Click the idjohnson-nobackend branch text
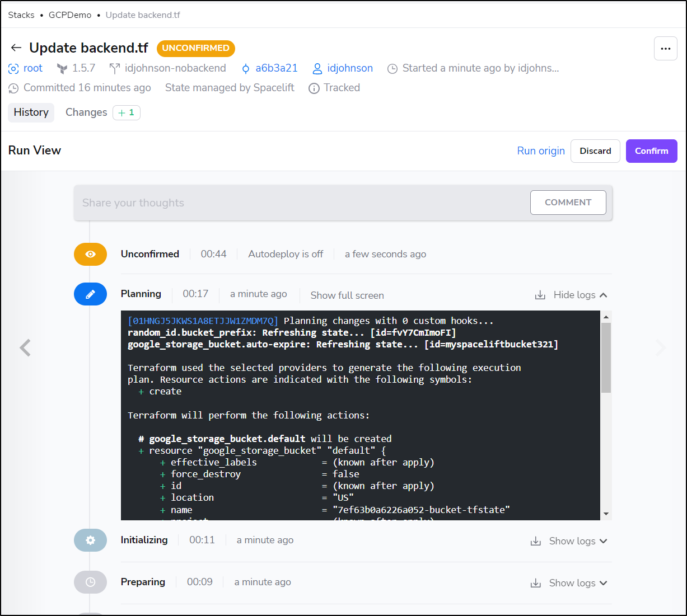This screenshot has width=687, height=616. [x=175, y=68]
